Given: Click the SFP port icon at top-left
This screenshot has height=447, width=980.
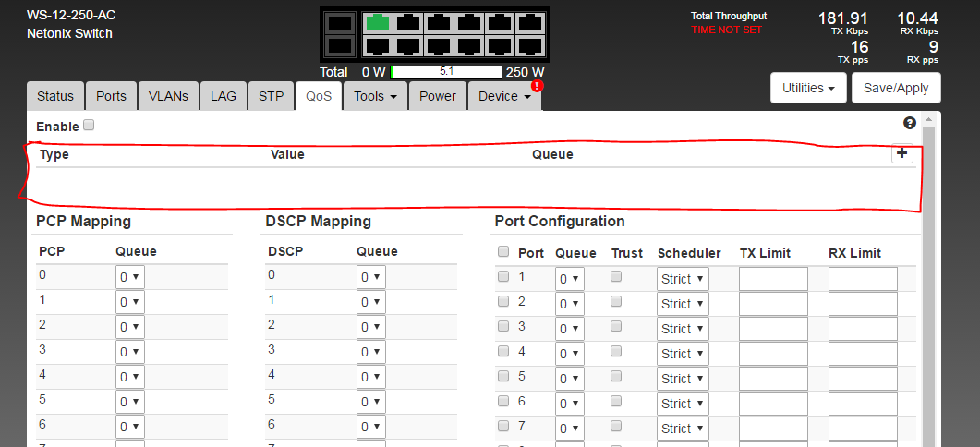Looking at the screenshot, I should (339, 22).
